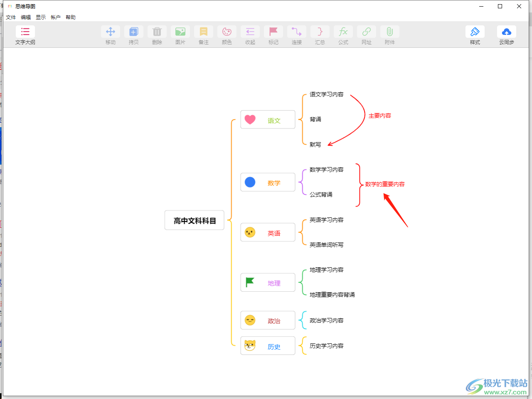Add a 标记 flag marker
The height and width of the screenshot is (399, 532).
[273, 35]
